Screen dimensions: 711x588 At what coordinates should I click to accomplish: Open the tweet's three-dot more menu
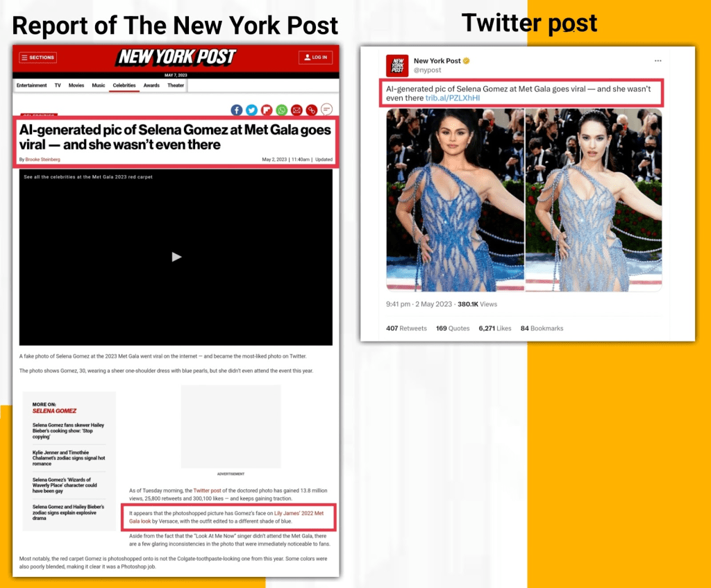point(658,61)
